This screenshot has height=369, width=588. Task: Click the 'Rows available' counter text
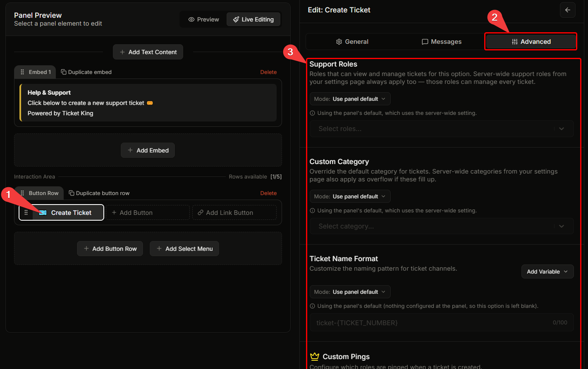[x=255, y=176]
